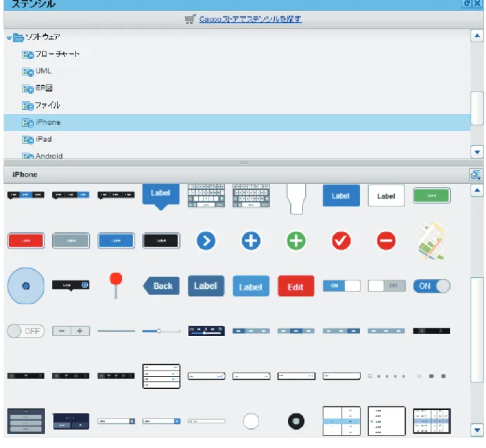Pick the blue chevron disclosure circle stencil

(206, 241)
